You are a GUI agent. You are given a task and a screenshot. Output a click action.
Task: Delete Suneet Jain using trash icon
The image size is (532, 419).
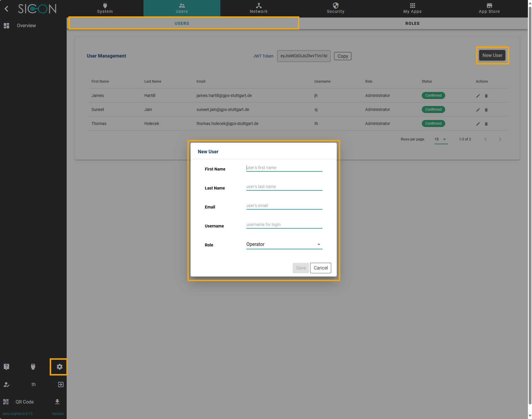486,110
